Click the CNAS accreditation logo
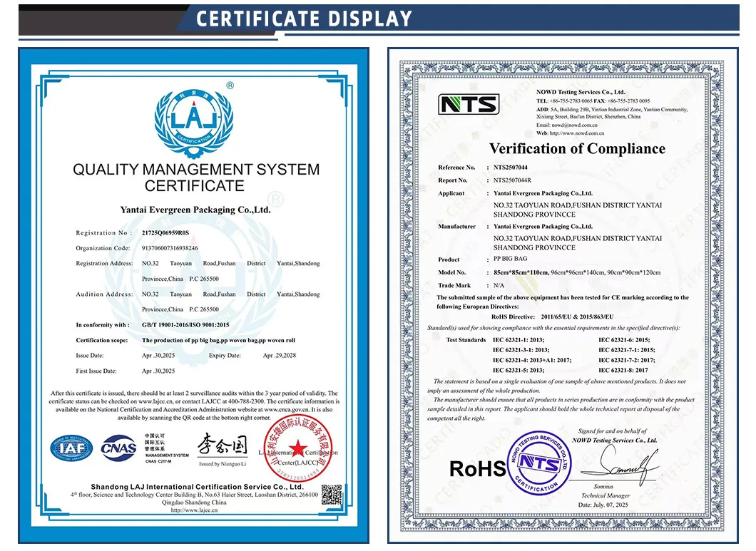The height and width of the screenshot is (551, 756). coord(118,448)
